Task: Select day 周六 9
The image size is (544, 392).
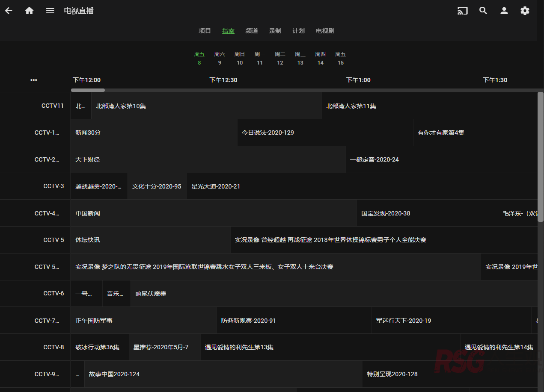Action: 220,58
